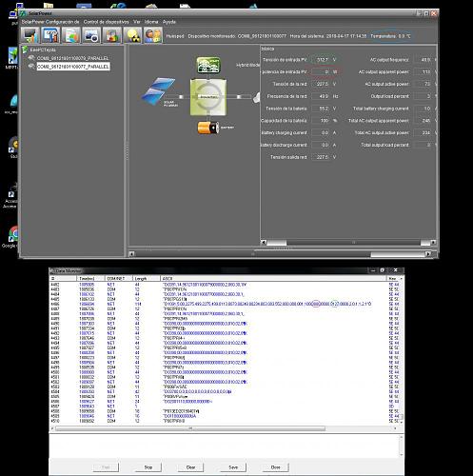
Task: Open the colored bar chart toolbar icon
Action: tap(112, 35)
